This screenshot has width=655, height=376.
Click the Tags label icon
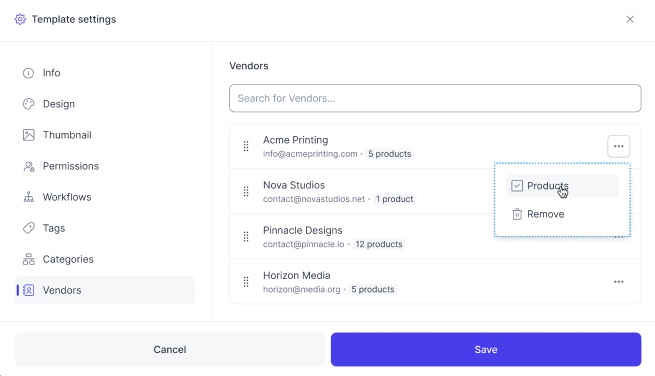[28, 228]
